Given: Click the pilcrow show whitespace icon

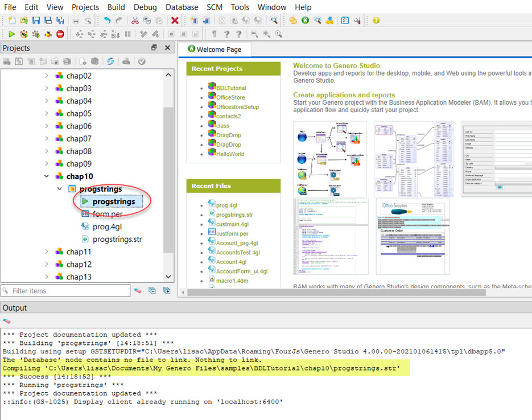Looking at the screenshot, I should pyautogui.click(x=214, y=34).
